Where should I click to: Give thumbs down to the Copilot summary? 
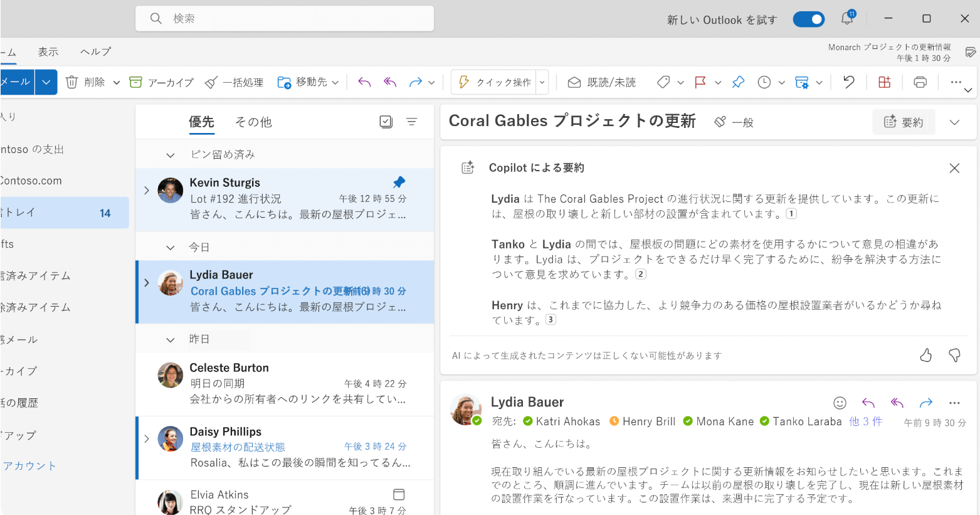954,356
